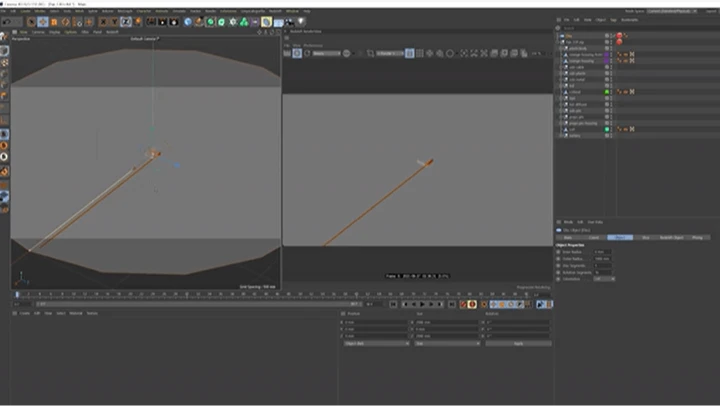Screen dimensions: 720x406
Task: Toggle X axis lock
Action: click(x=103, y=22)
